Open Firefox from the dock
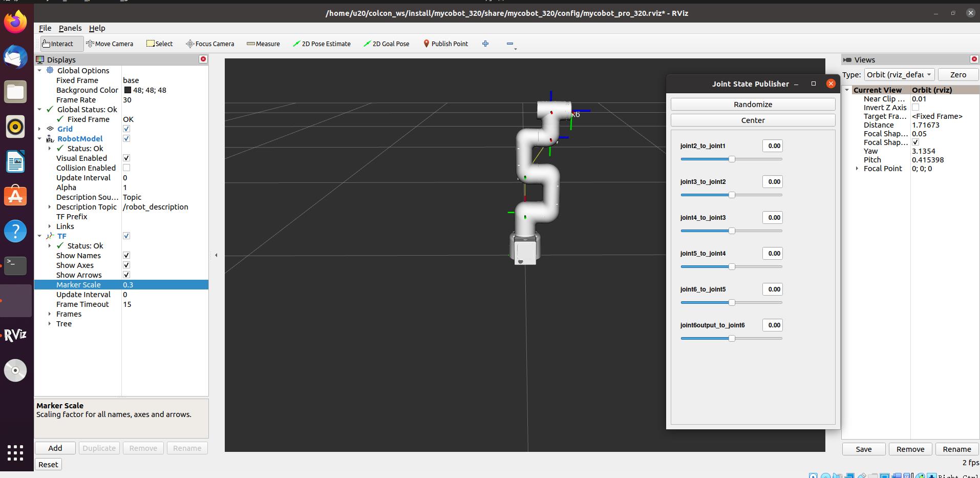The width and height of the screenshot is (980, 478). 15,22
